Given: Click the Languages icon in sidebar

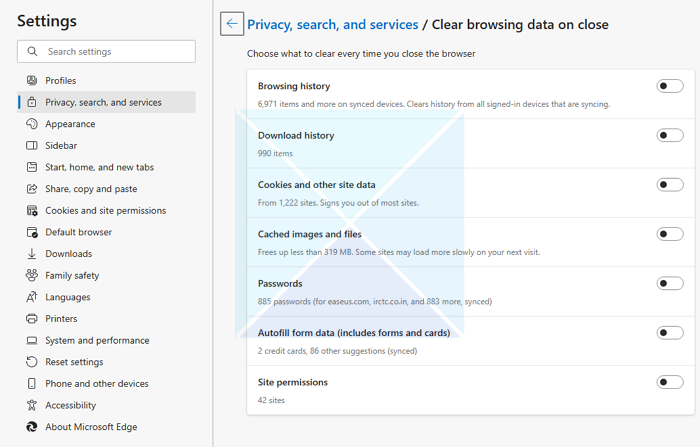Looking at the screenshot, I should coord(32,297).
